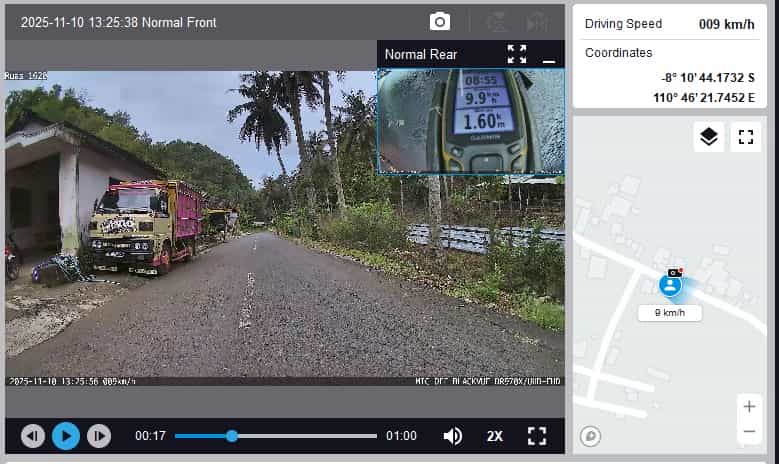
Task: Capture a snapshot with the camera icon
Action: pyautogui.click(x=440, y=22)
